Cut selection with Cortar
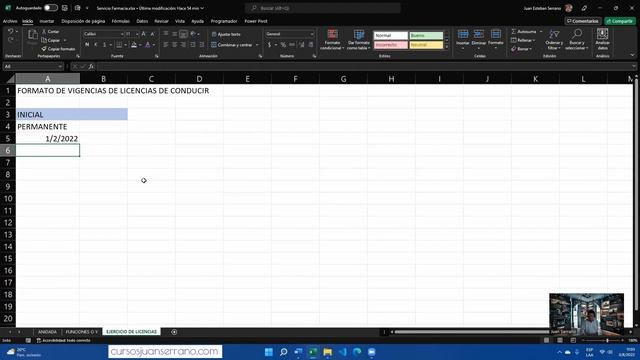 51,31
